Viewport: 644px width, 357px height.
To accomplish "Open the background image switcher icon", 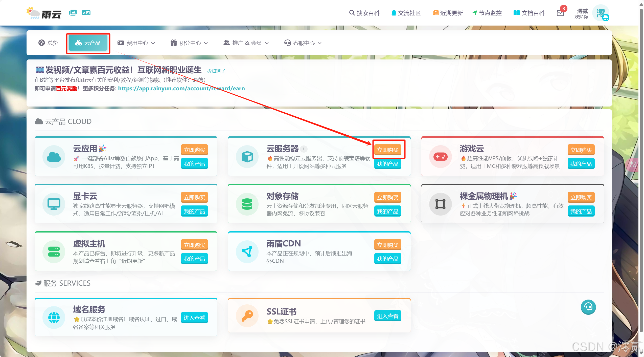I will coord(73,13).
